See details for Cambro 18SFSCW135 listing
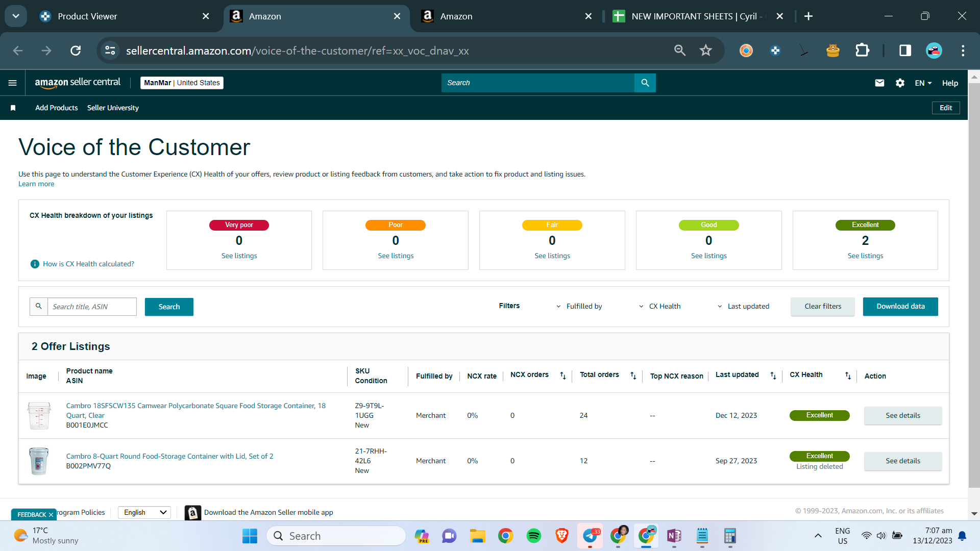 pos(903,415)
